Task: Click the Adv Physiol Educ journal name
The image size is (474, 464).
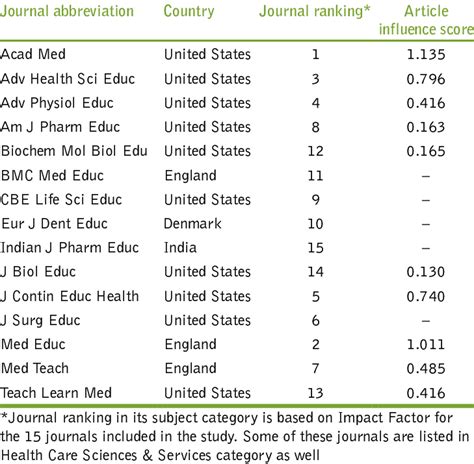Action: pos(57,103)
